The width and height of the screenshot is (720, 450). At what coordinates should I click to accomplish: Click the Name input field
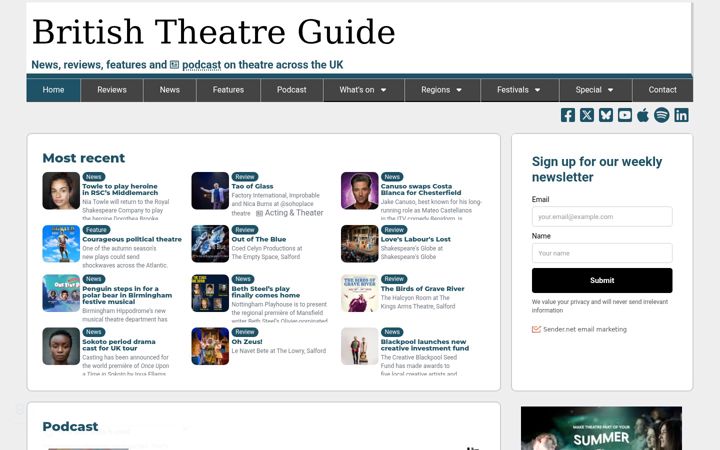602,253
